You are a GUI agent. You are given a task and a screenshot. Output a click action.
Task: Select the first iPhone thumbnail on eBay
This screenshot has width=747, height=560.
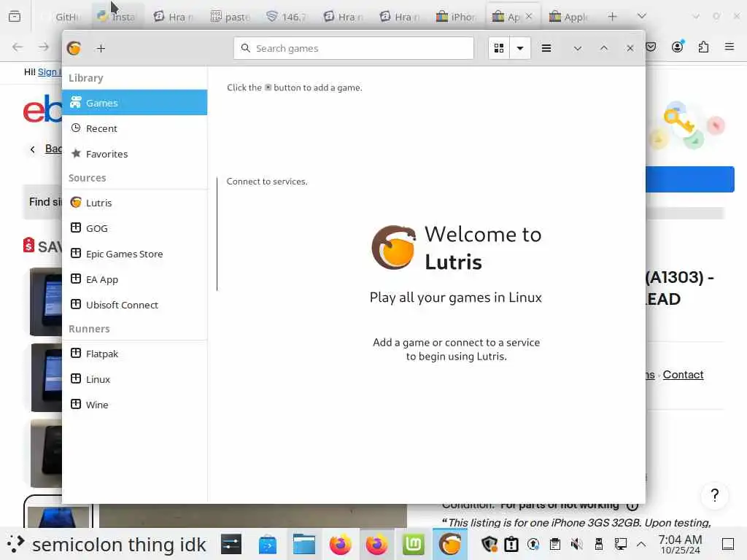click(x=46, y=302)
